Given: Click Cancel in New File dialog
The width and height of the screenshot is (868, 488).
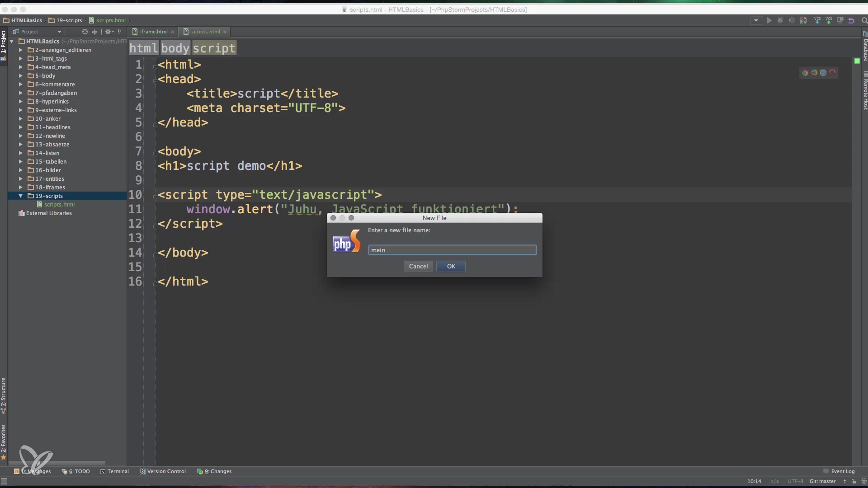Looking at the screenshot, I should point(418,266).
